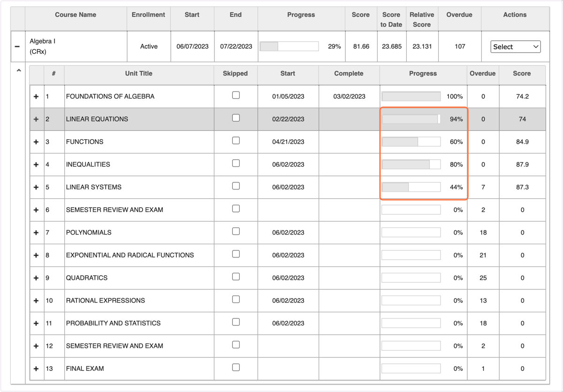The height and width of the screenshot is (392, 563).
Task: Click the Functions start date 04/21/2023
Action: [288, 142]
